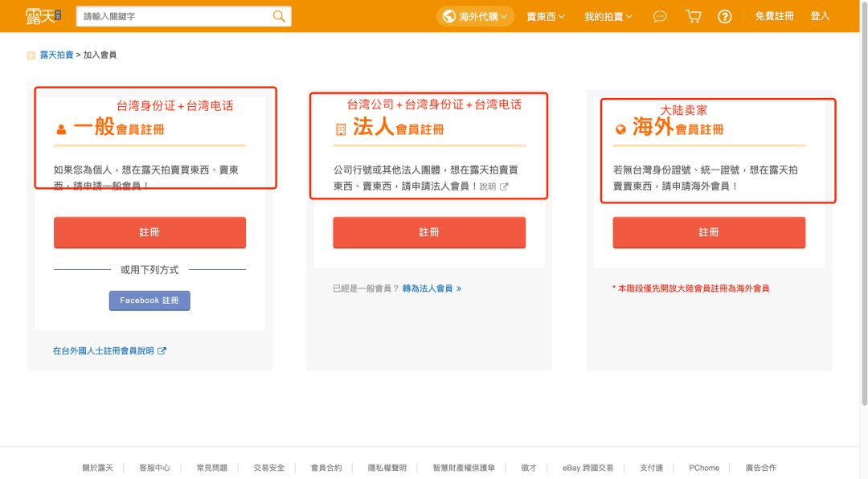This screenshot has width=868, height=479.
Task: Click the Ruten 露天 logo
Action: point(44,15)
